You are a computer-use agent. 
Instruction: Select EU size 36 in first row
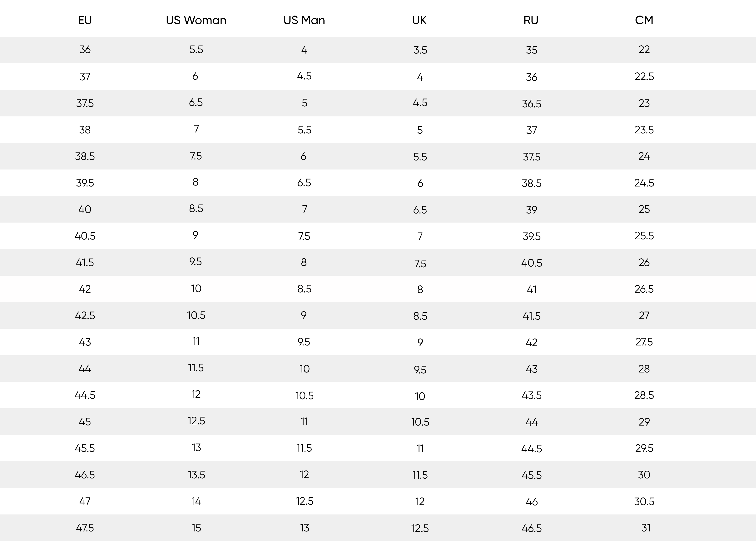85,50
